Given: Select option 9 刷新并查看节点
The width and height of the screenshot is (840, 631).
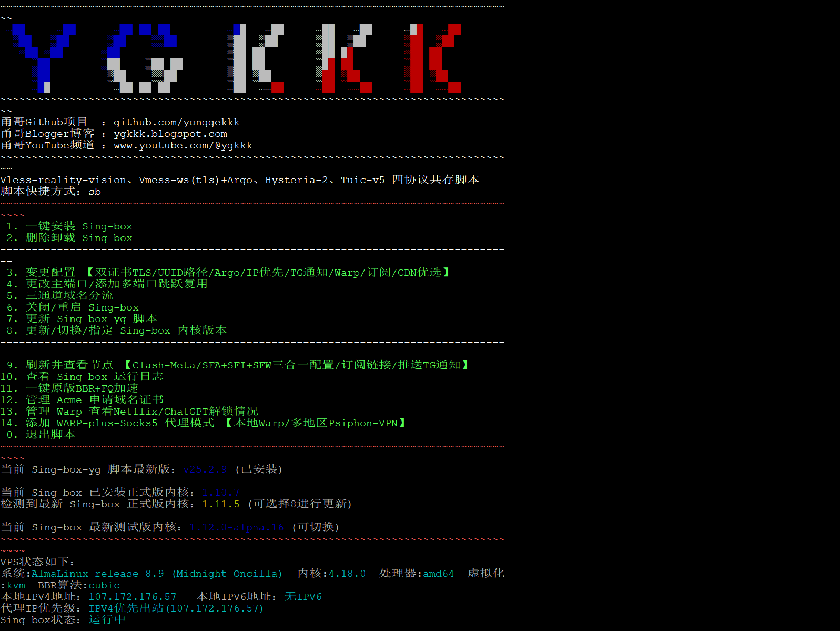Looking at the screenshot, I should [x=69, y=365].
